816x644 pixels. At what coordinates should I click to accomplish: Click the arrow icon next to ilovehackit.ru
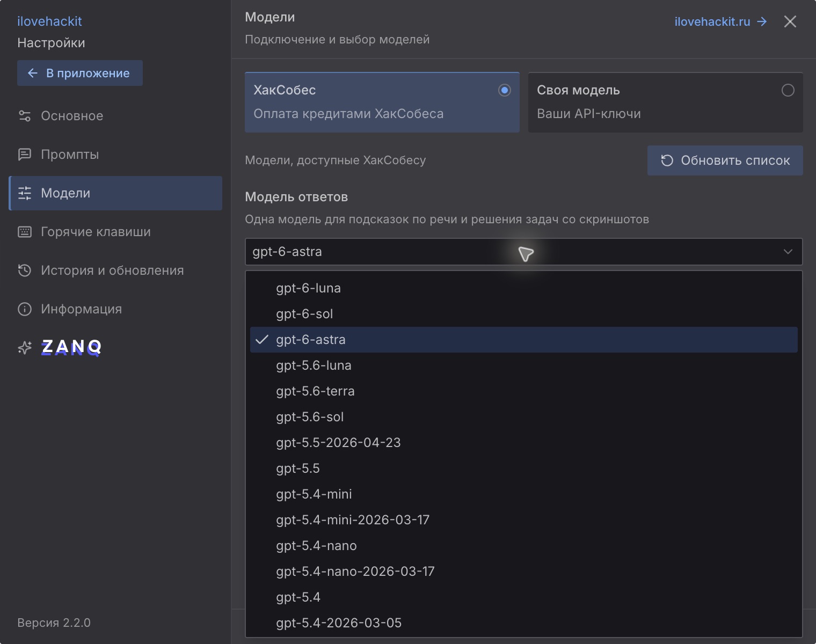coord(762,21)
